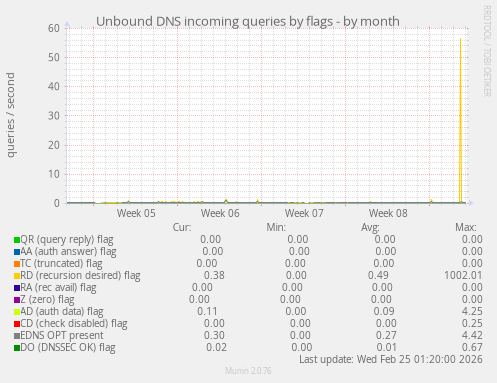The height and width of the screenshot is (383, 497).
Task: Click the 'Week 06' x-axis label
Action: tap(220, 214)
